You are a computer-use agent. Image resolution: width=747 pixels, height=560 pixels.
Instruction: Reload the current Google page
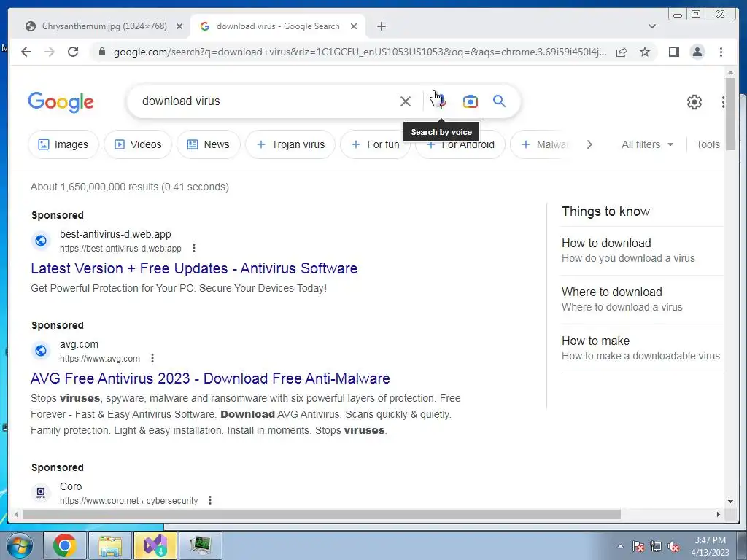[73, 52]
